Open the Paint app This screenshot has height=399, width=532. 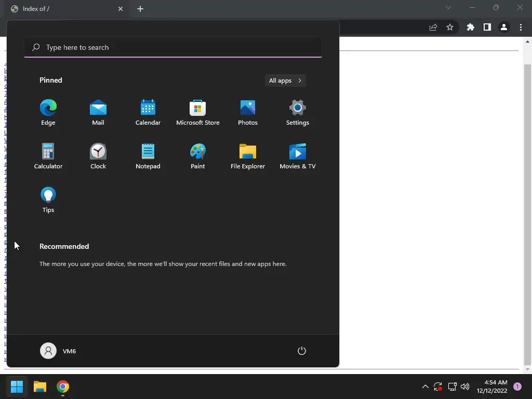198,156
